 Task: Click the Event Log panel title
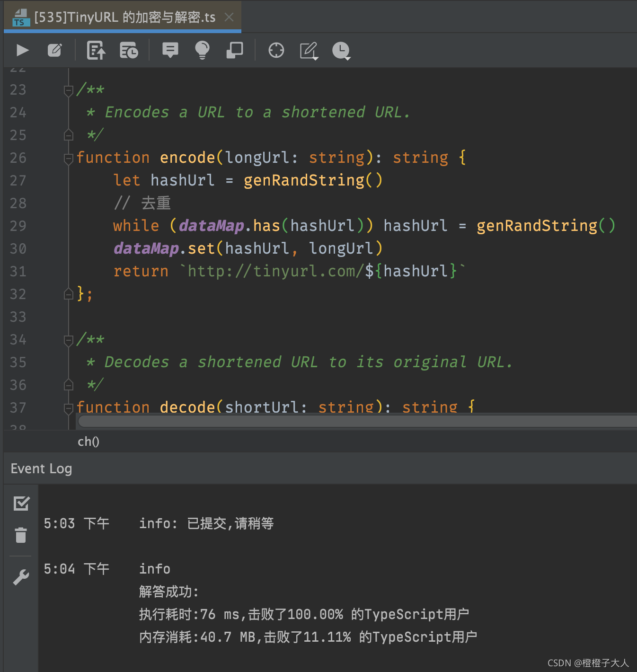42,469
